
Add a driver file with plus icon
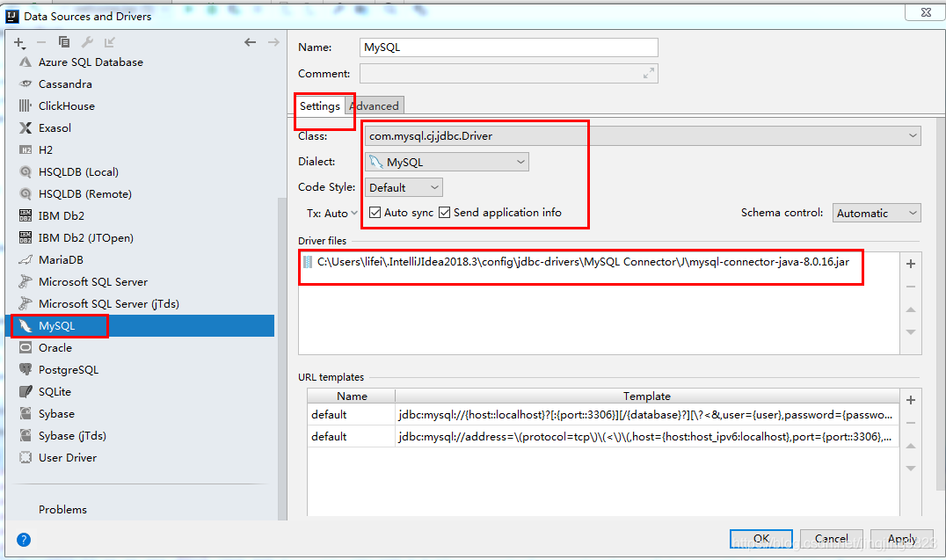click(x=911, y=264)
